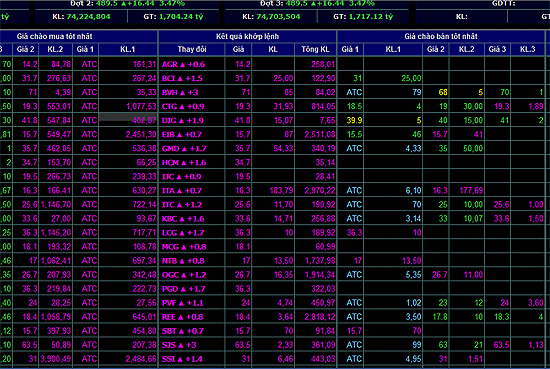Click the KL.1 header in Giá chào mua

(127, 49)
